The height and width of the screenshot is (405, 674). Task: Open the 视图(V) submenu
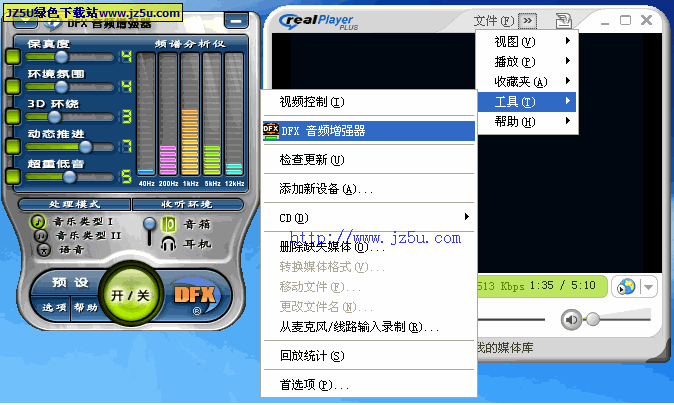527,41
